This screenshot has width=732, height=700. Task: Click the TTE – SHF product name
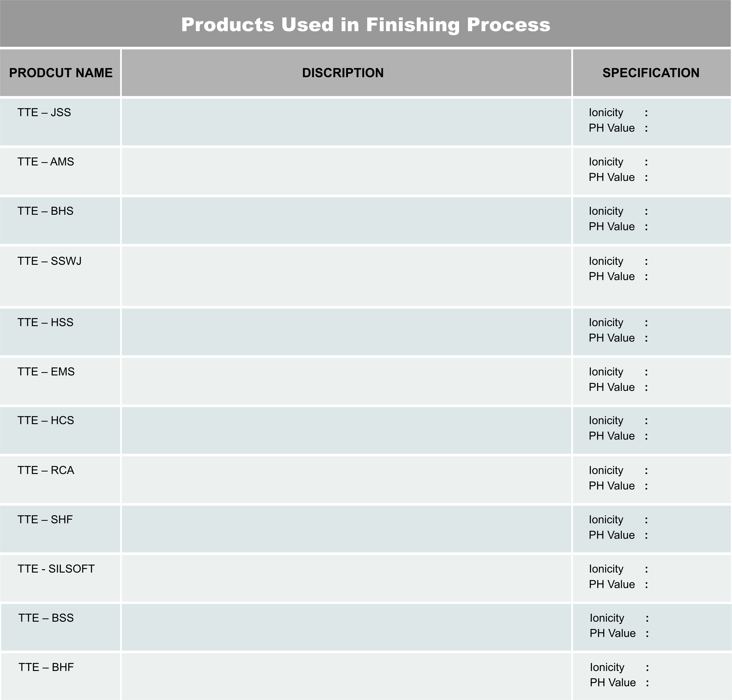[45, 519]
